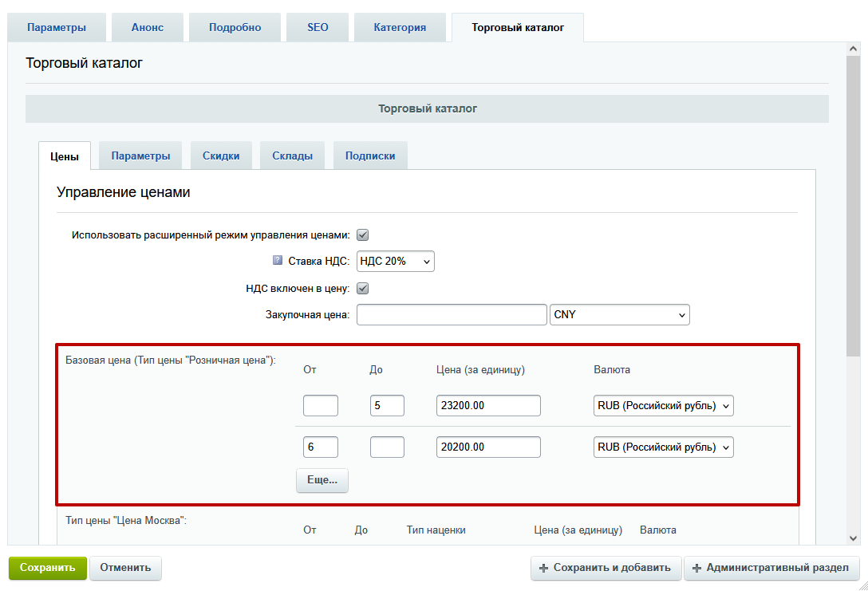Open the Анонс tab
Image resolution: width=868 pixels, height=591 pixels.
point(148,27)
